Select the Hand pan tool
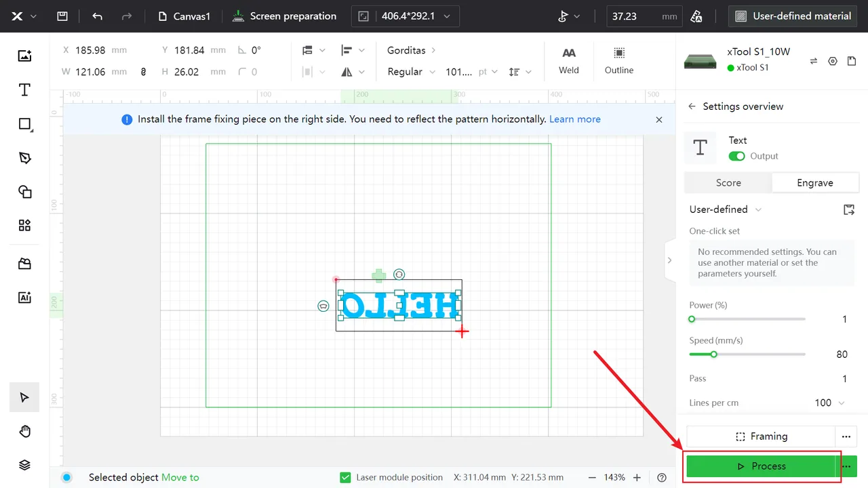The height and width of the screenshot is (488, 868). tap(24, 431)
